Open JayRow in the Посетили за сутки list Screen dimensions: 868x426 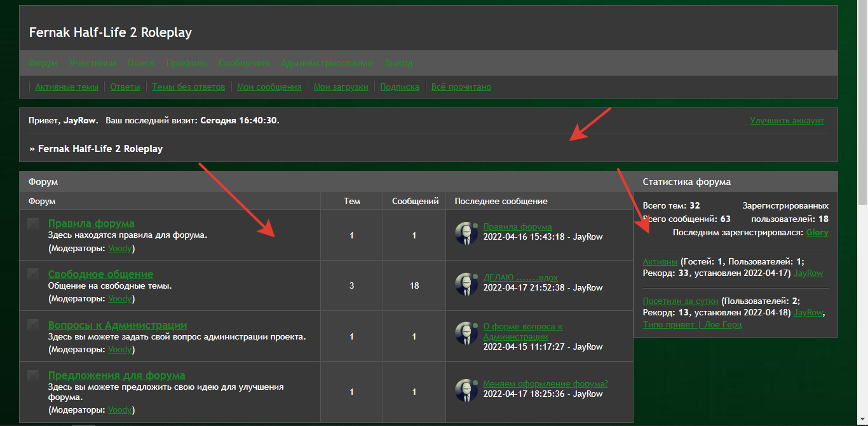pos(809,312)
